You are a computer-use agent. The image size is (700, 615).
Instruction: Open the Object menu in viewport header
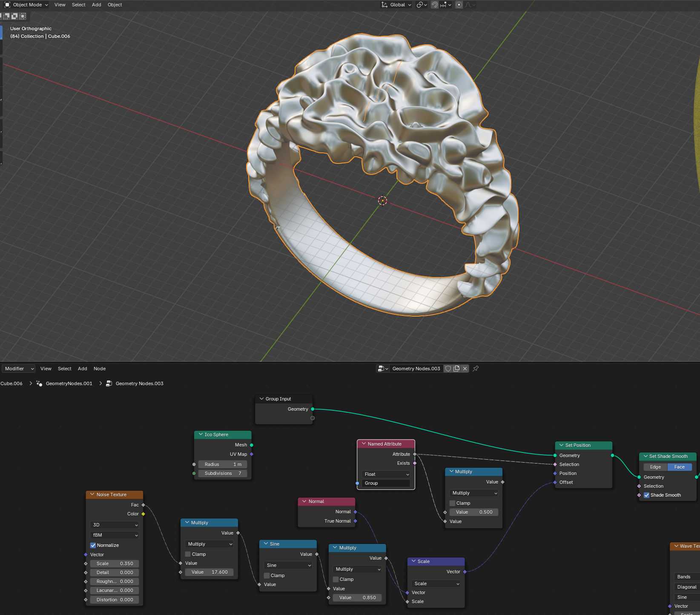point(115,5)
